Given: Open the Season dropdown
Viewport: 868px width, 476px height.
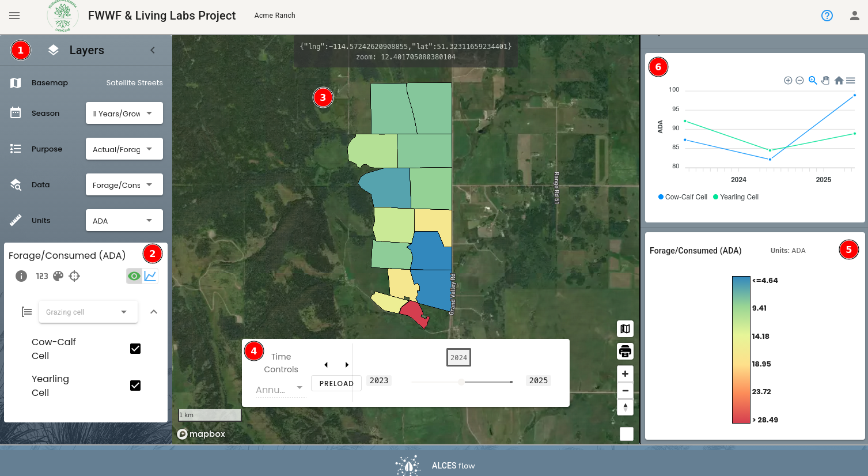Looking at the screenshot, I should point(124,113).
